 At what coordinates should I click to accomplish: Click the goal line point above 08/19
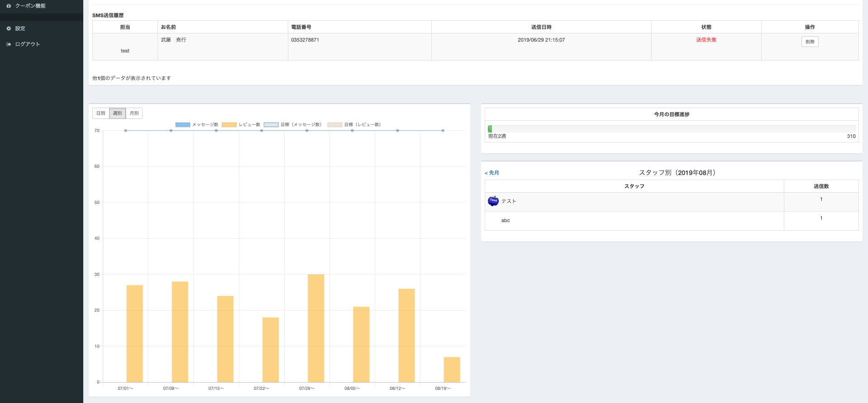pyautogui.click(x=443, y=131)
